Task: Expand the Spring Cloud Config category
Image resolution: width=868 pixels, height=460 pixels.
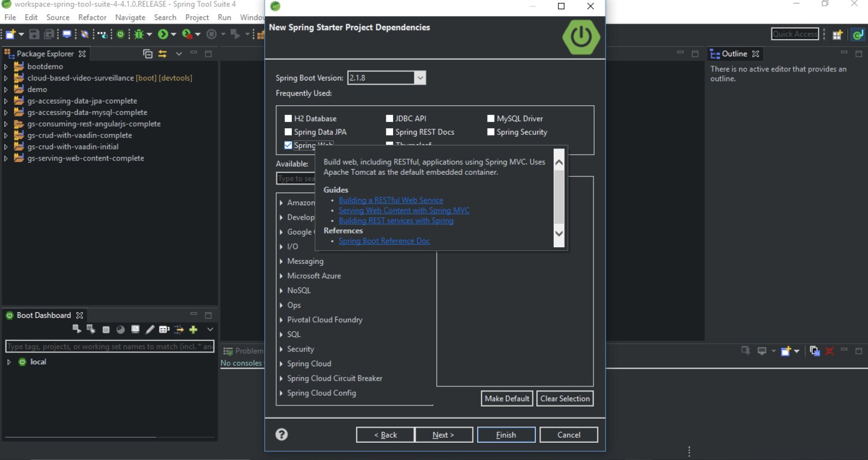Action: pyautogui.click(x=281, y=393)
